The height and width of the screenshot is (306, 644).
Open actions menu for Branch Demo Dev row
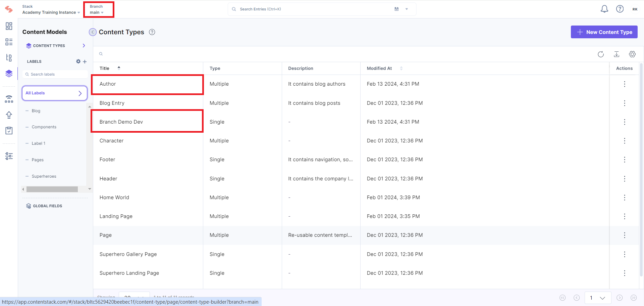pyautogui.click(x=625, y=122)
